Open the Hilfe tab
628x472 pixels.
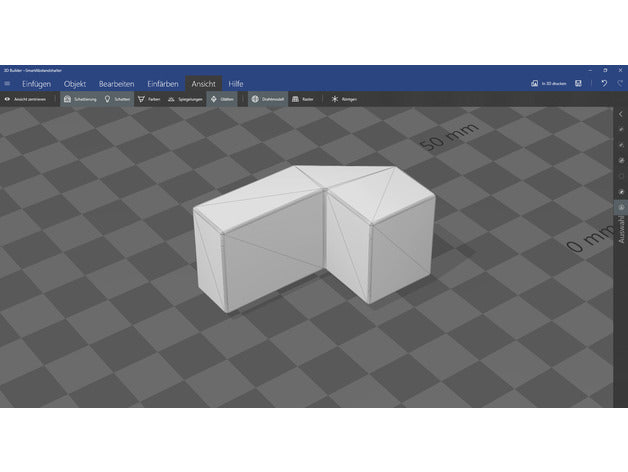click(236, 84)
